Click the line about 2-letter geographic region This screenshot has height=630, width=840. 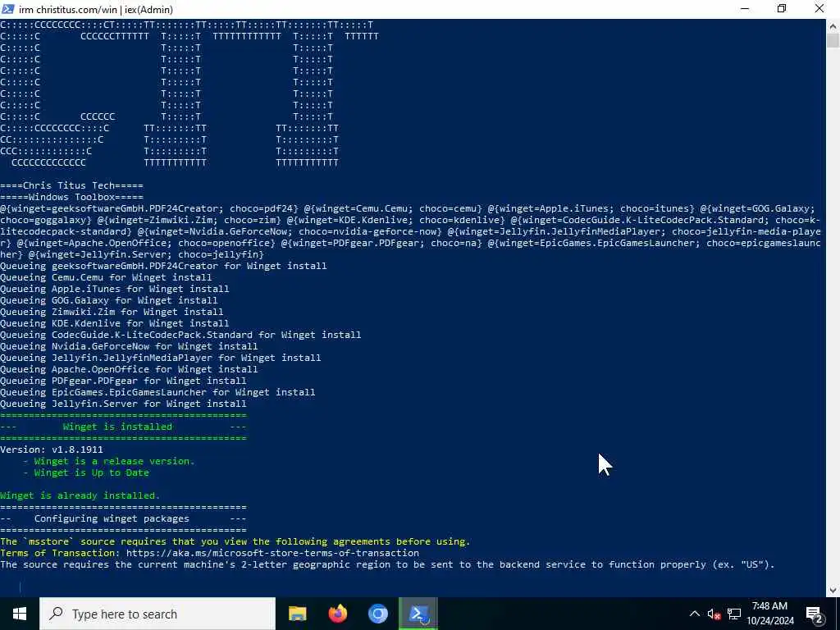pos(387,564)
